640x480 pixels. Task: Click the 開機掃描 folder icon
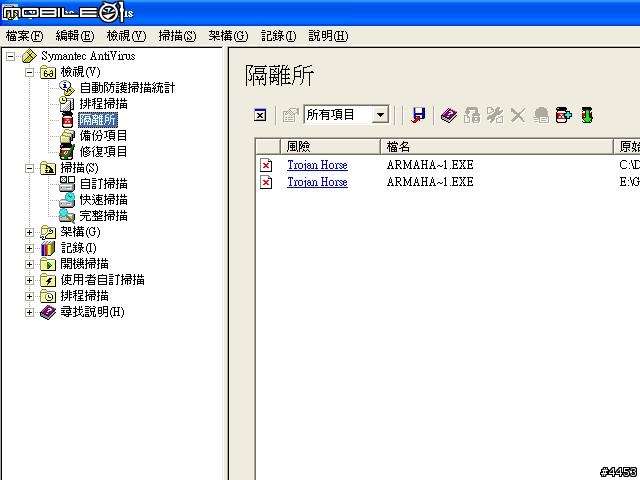click(x=48, y=264)
